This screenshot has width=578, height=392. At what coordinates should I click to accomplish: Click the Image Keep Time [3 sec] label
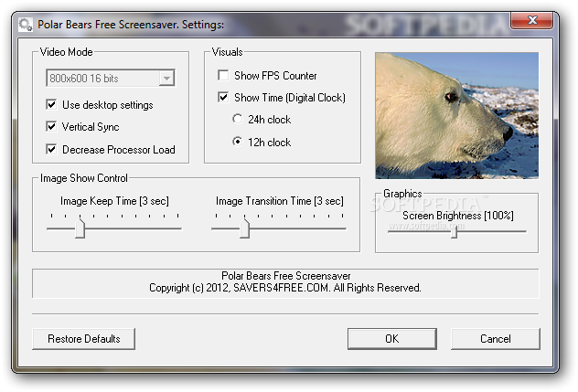[114, 201]
